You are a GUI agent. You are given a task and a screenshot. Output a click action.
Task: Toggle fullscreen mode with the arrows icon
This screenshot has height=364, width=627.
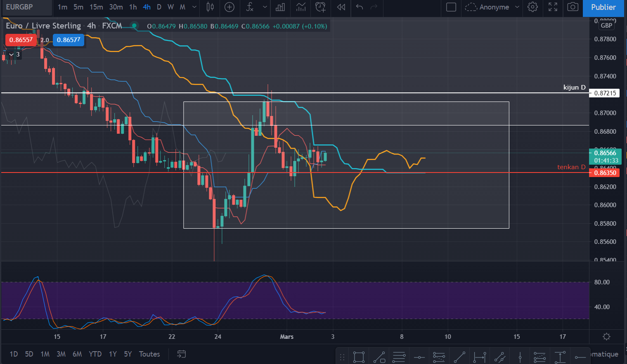point(553,7)
